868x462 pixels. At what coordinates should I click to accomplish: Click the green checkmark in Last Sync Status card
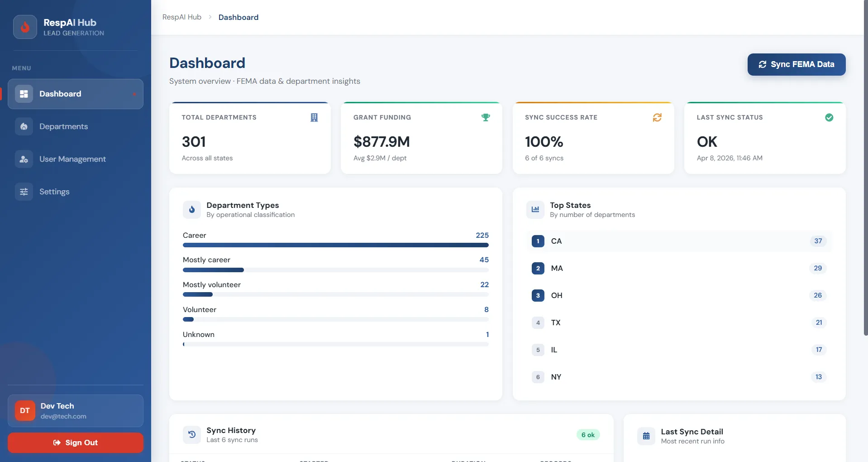(829, 117)
